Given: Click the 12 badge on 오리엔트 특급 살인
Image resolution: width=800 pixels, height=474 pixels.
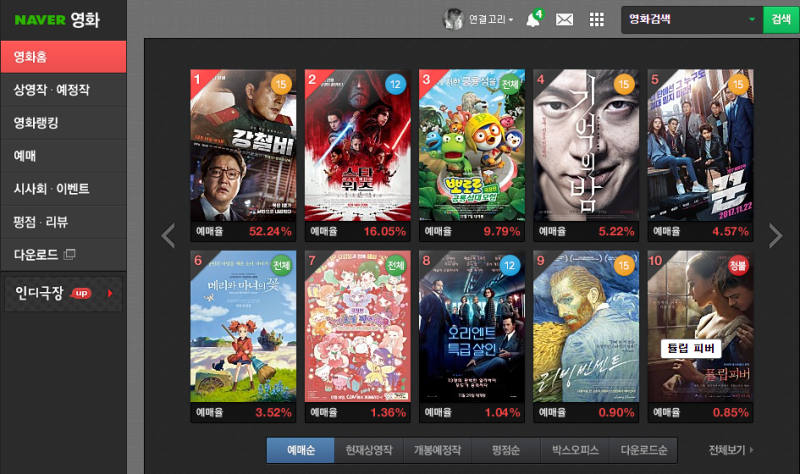Looking at the screenshot, I should pyautogui.click(x=510, y=265).
